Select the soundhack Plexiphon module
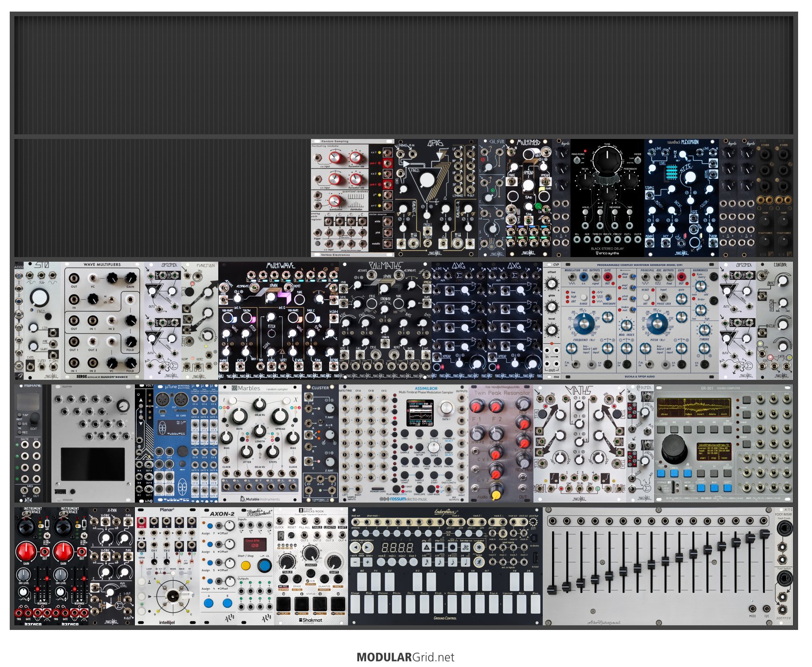The width and height of the screenshot is (812, 667). click(682, 198)
